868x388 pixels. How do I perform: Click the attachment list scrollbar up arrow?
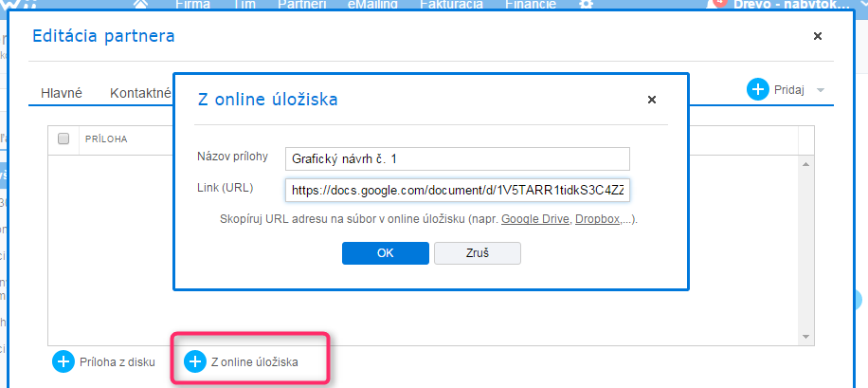point(805,164)
